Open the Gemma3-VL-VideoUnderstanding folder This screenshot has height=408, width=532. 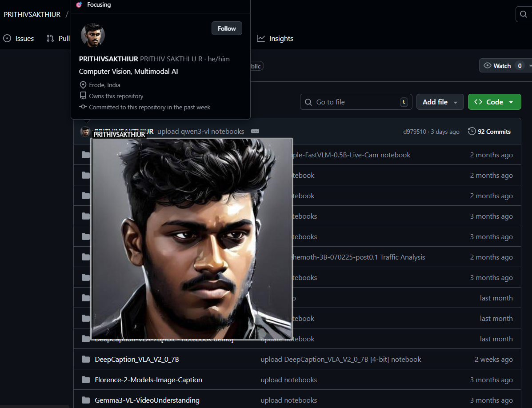click(147, 400)
